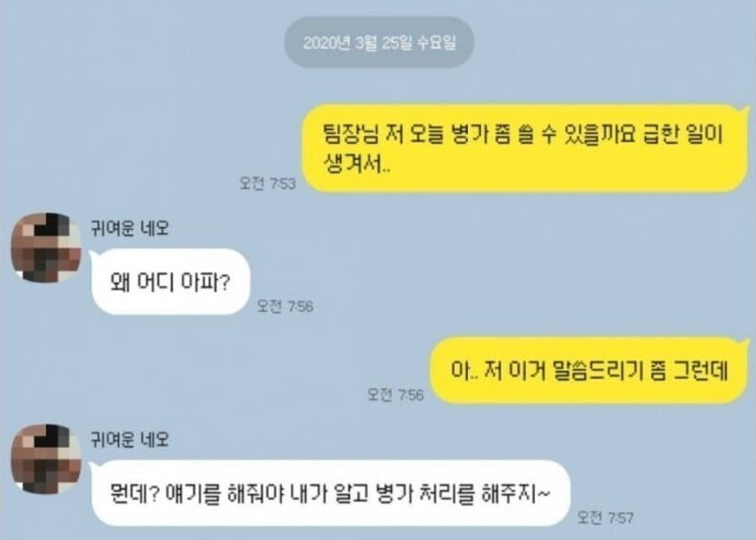
Task: Select yellow bubble starting with 팀장님 저 오늘 병가
Action: click(x=526, y=148)
